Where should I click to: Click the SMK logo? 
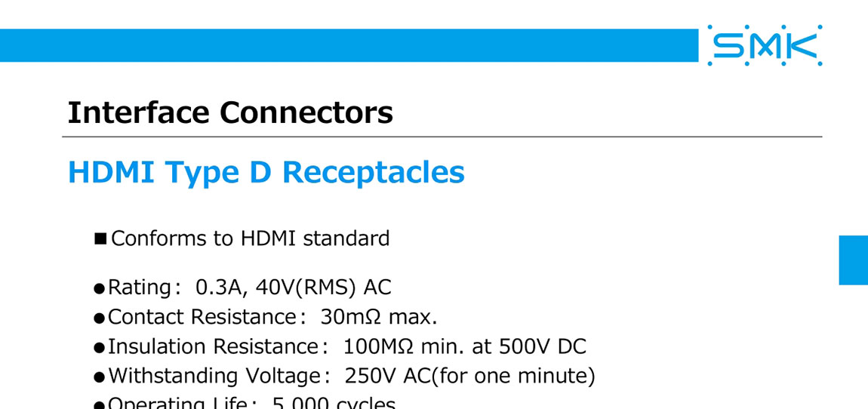coord(765,46)
